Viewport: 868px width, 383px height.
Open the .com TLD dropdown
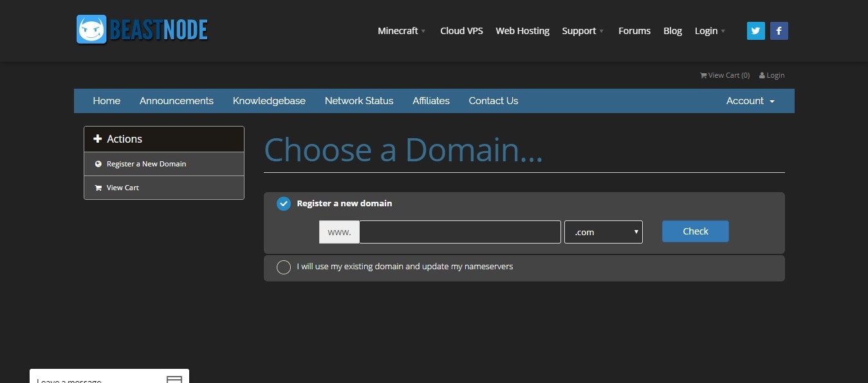(604, 232)
